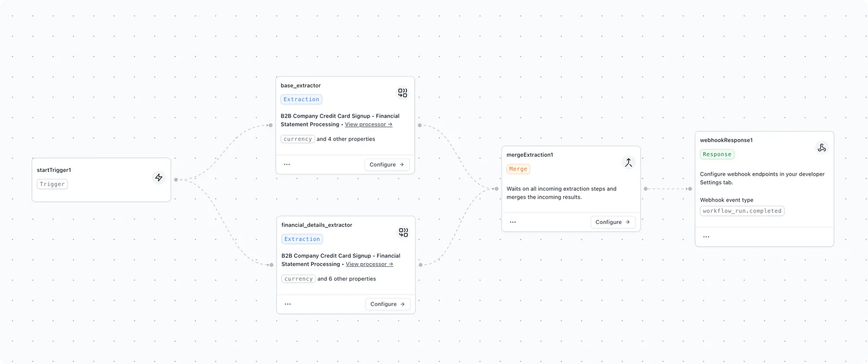Click the output connector of financial_details_extractor

420,265
